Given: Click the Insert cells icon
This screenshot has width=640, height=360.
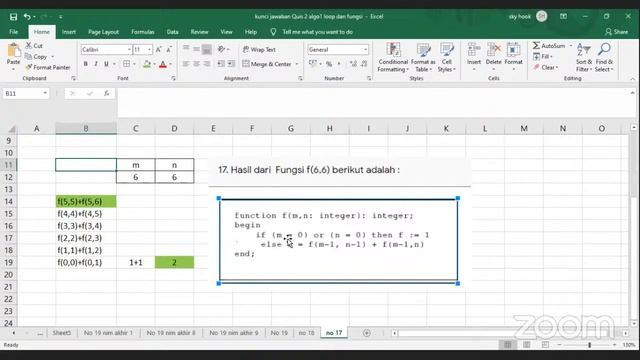Looking at the screenshot, I should pos(474,49).
